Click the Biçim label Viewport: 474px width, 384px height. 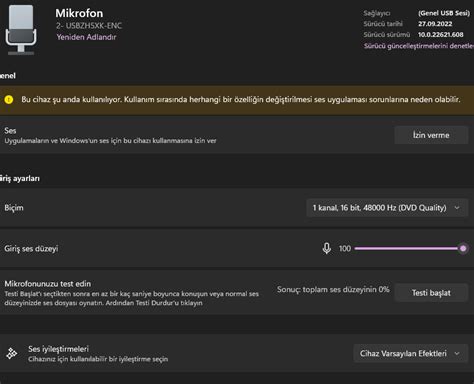14,208
